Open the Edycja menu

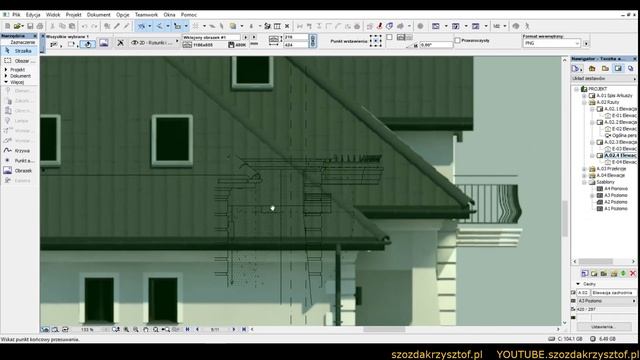(33, 15)
